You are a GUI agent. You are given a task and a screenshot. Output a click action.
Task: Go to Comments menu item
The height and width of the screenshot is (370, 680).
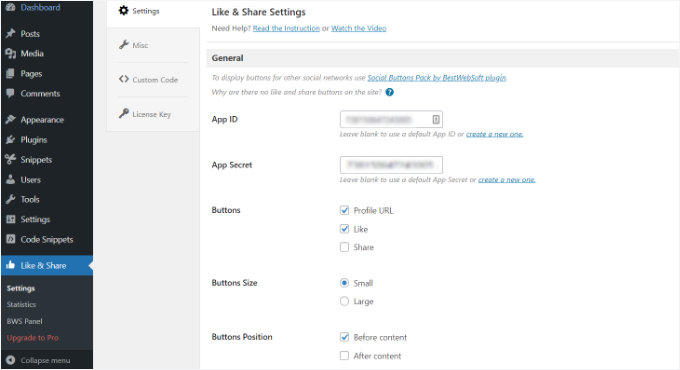coord(47,93)
